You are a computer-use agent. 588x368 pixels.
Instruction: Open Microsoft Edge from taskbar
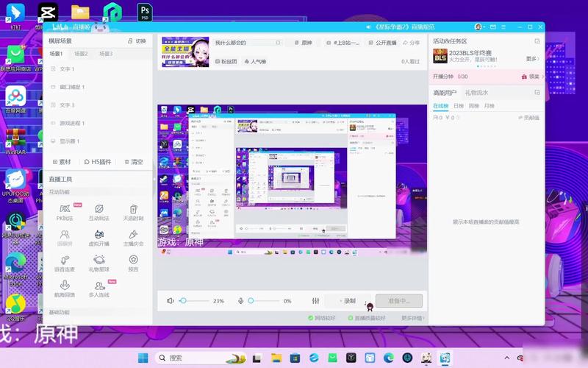click(389, 358)
